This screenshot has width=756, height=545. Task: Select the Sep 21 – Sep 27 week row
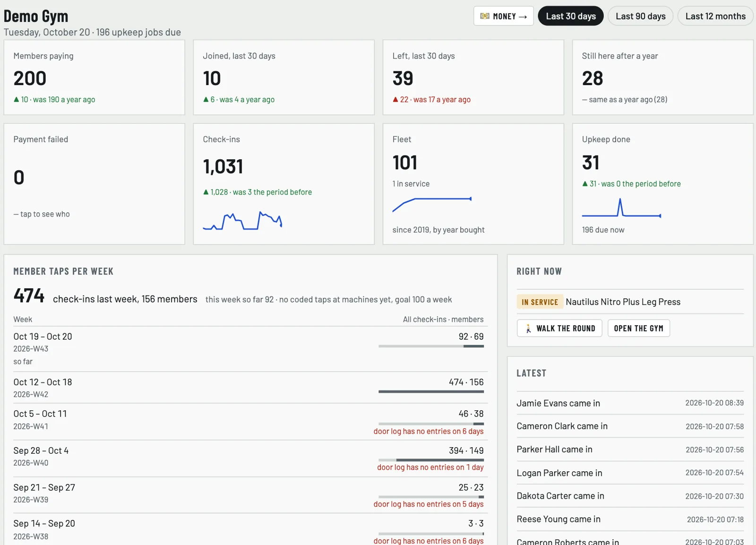(x=250, y=495)
